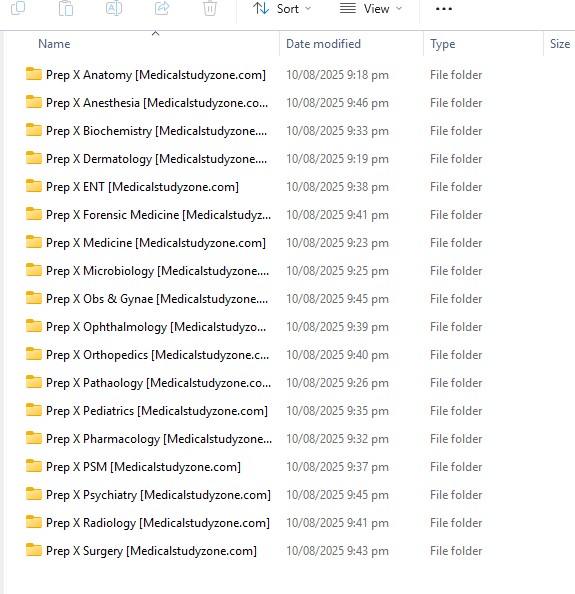This screenshot has height=594, width=575.
Task: Select Prep X Pathaology folder icon
Action: tap(34, 382)
